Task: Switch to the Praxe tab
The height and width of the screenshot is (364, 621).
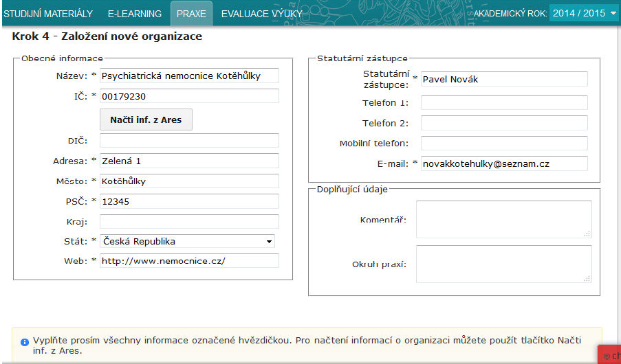Action: click(191, 14)
